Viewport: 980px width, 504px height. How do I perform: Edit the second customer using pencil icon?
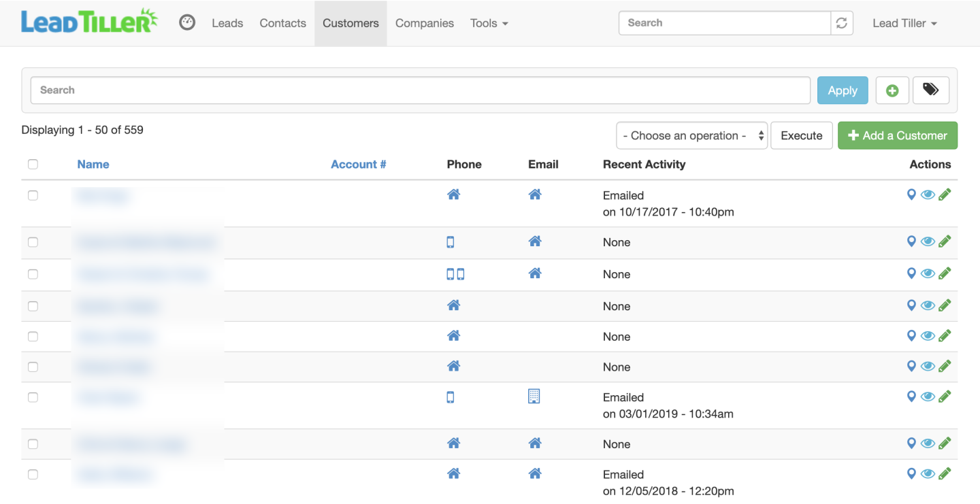(945, 241)
